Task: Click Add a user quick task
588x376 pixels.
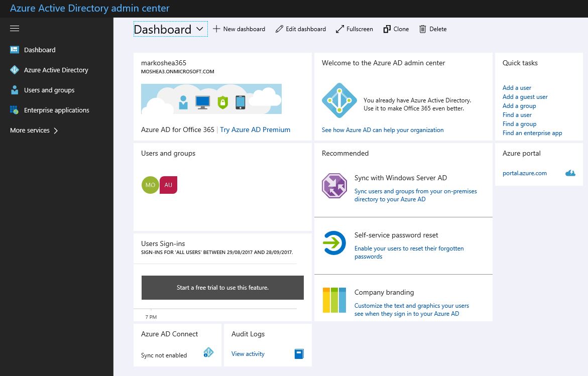Action: tap(517, 88)
